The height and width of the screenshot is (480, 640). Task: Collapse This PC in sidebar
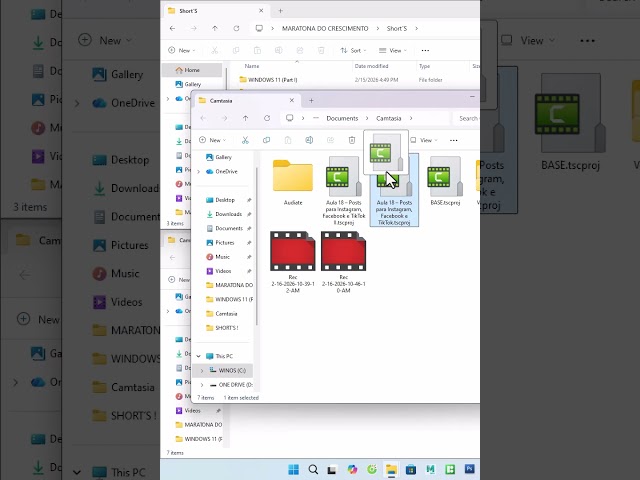coord(199,356)
